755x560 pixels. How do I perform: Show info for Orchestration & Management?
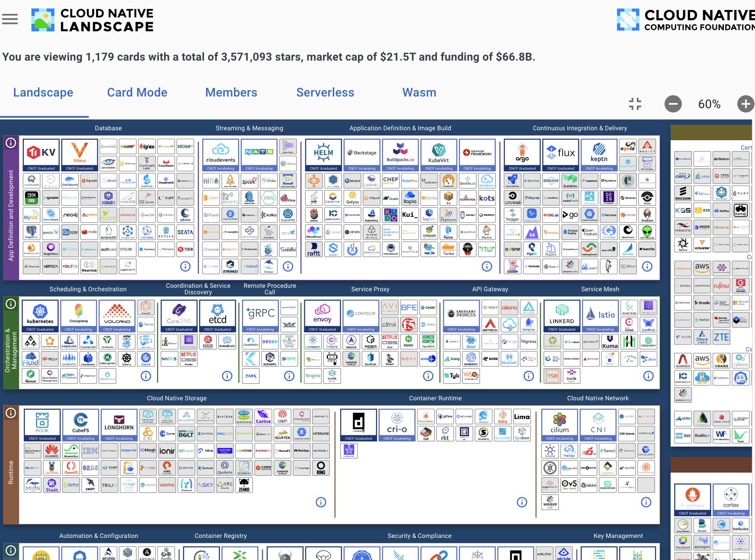coord(11,304)
